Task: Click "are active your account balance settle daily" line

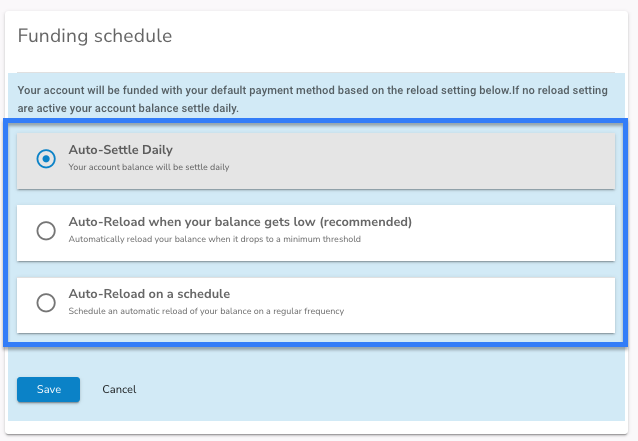Action: pos(128,108)
